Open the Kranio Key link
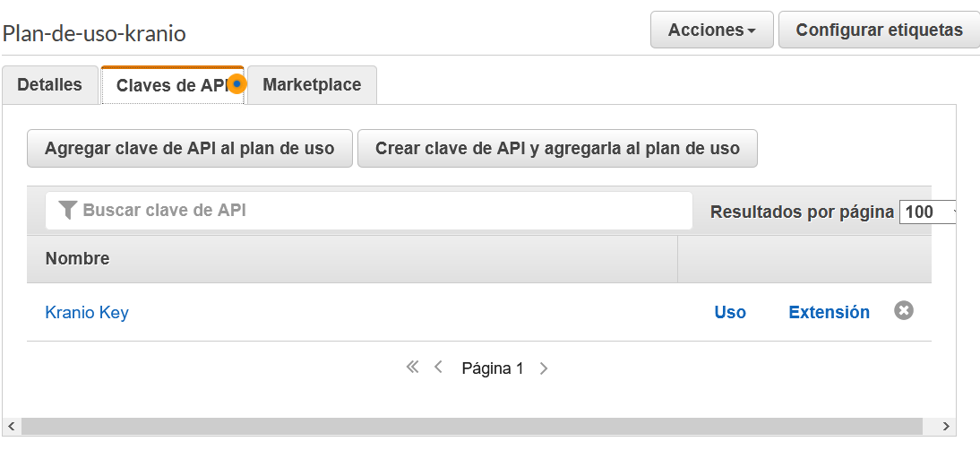The image size is (980, 459). pos(87,313)
